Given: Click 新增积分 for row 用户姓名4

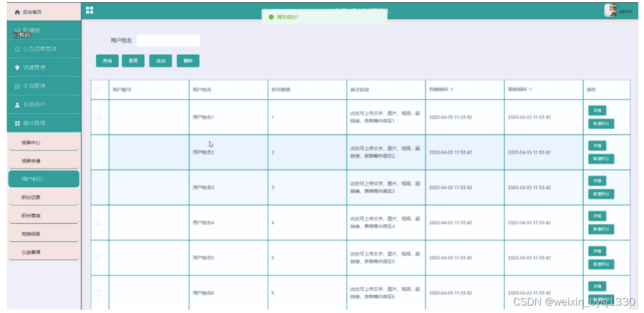Looking at the screenshot, I should (601, 229).
